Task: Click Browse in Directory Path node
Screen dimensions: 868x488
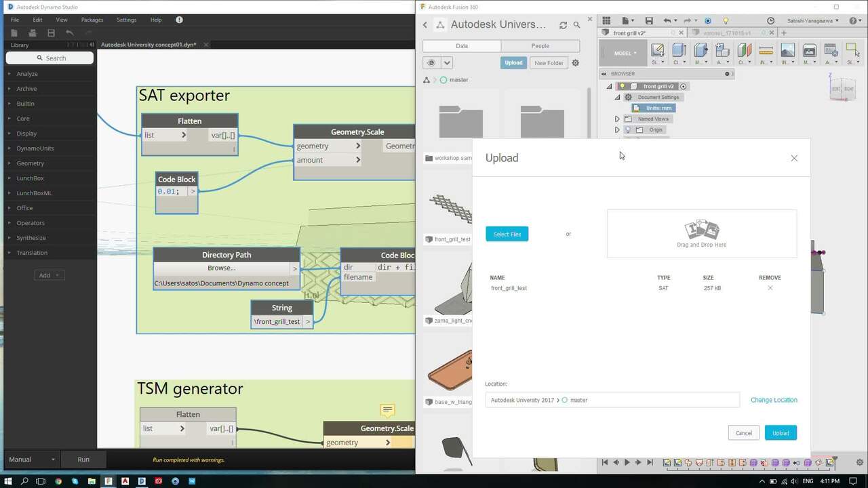Action: click(222, 268)
